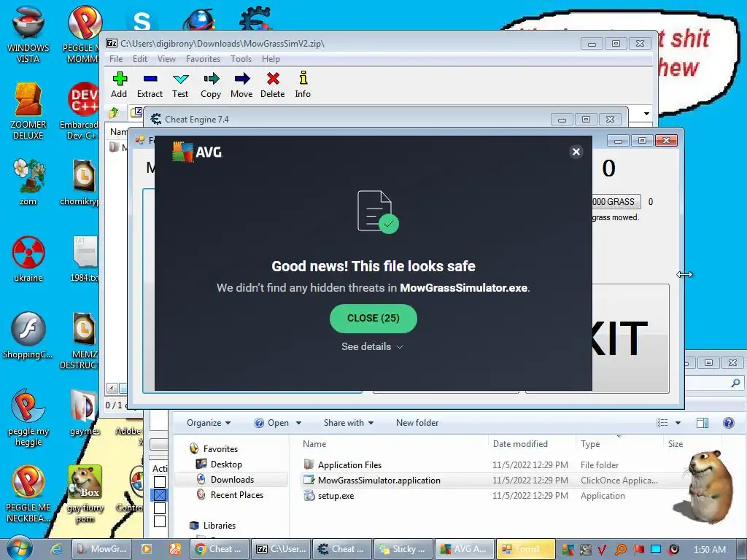Open the Favorites menu in 7-Zip
This screenshot has height=560, width=747.
203,59
